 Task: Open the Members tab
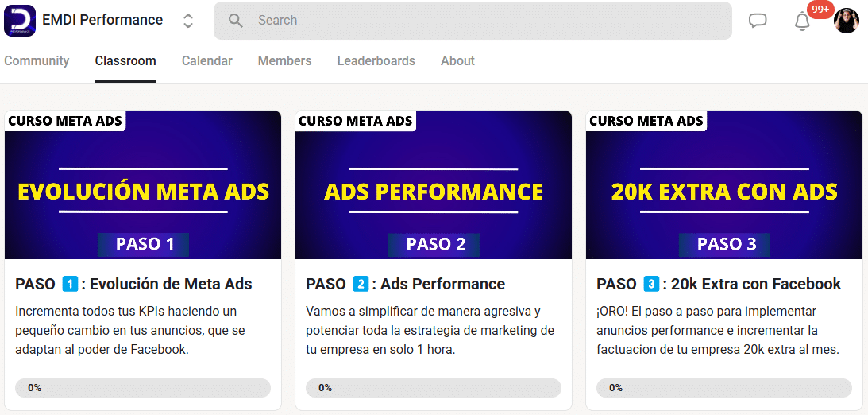[x=284, y=61]
